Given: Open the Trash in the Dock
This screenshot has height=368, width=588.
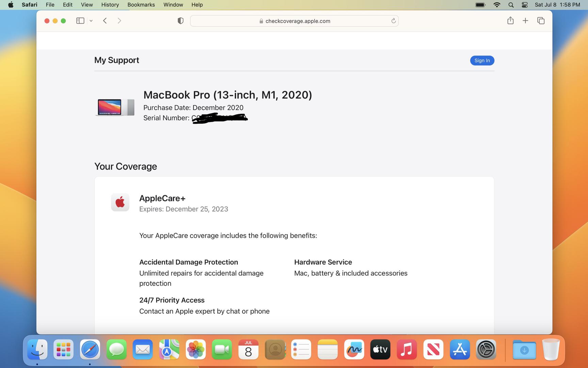Looking at the screenshot, I should (551, 349).
